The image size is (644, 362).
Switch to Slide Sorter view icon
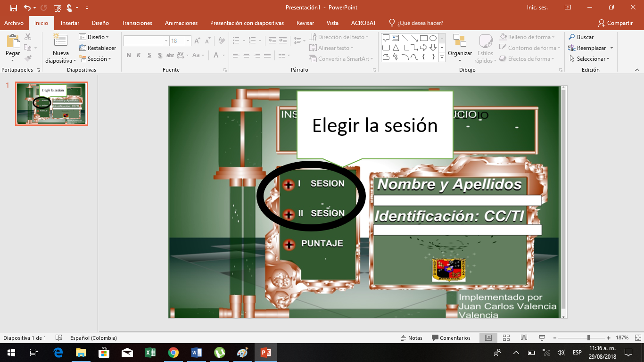pyautogui.click(x=506, y=338)
